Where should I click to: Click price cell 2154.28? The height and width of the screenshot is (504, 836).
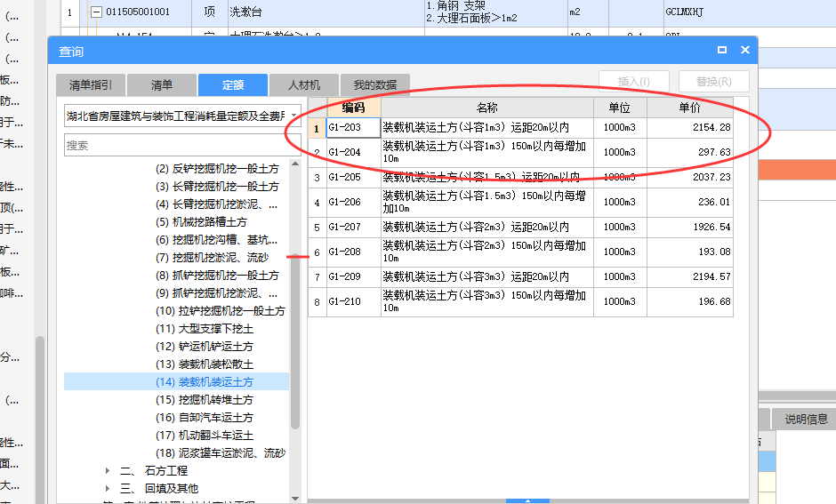(690, 128)
